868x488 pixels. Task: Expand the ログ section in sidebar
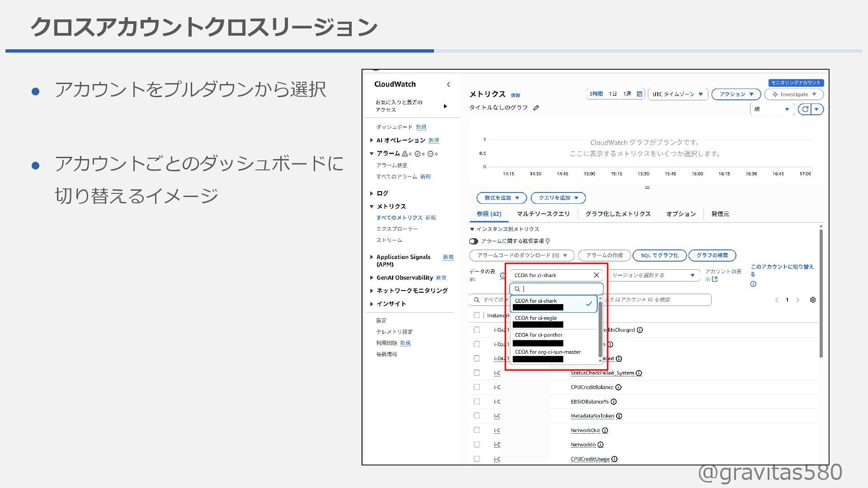382,193
